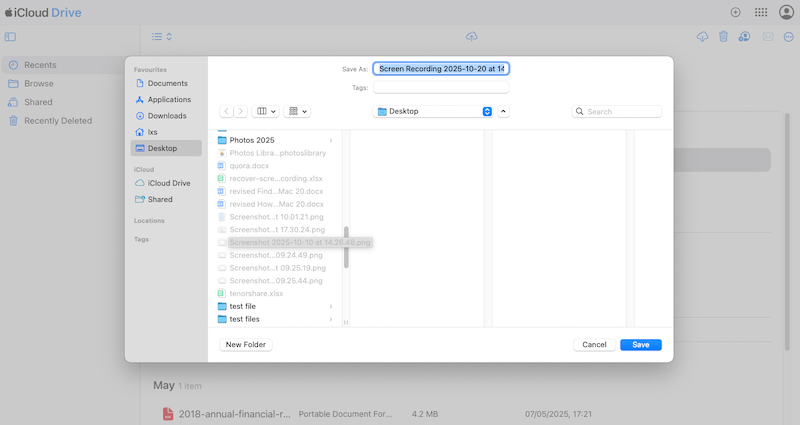800x425 pixels.
Task: Open the column view options dropdown
Action: click(x=266, y=111)
